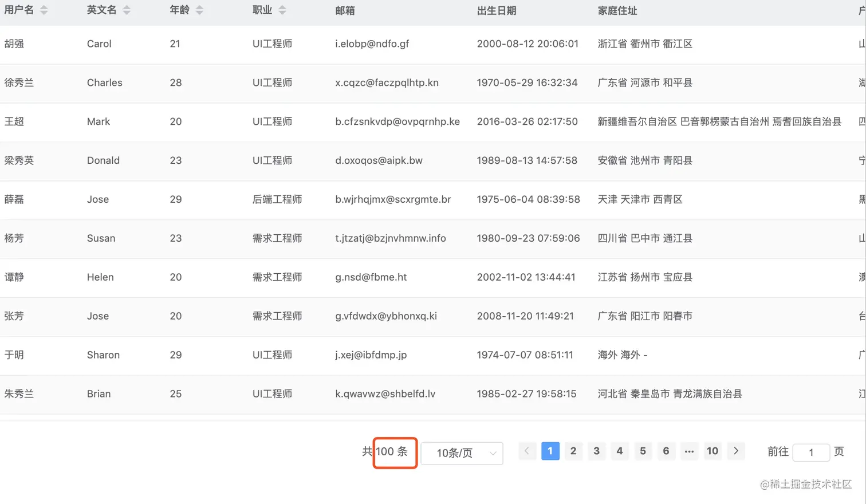866x504 pixels.
Task: Click birth date 1975-06-04 08:39:58
Action: click(528, 199)
